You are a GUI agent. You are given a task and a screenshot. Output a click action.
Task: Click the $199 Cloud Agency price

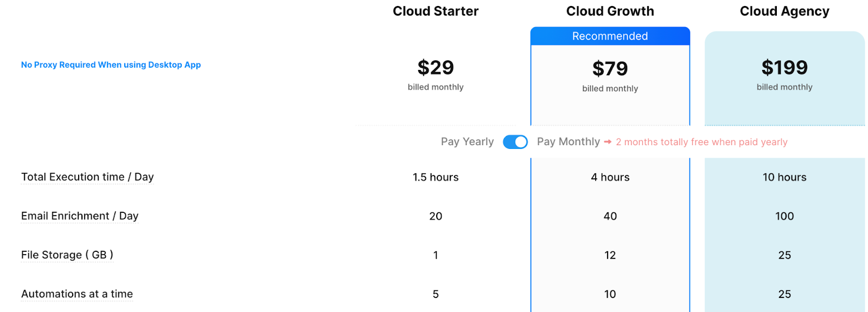[x=784, y=68]
